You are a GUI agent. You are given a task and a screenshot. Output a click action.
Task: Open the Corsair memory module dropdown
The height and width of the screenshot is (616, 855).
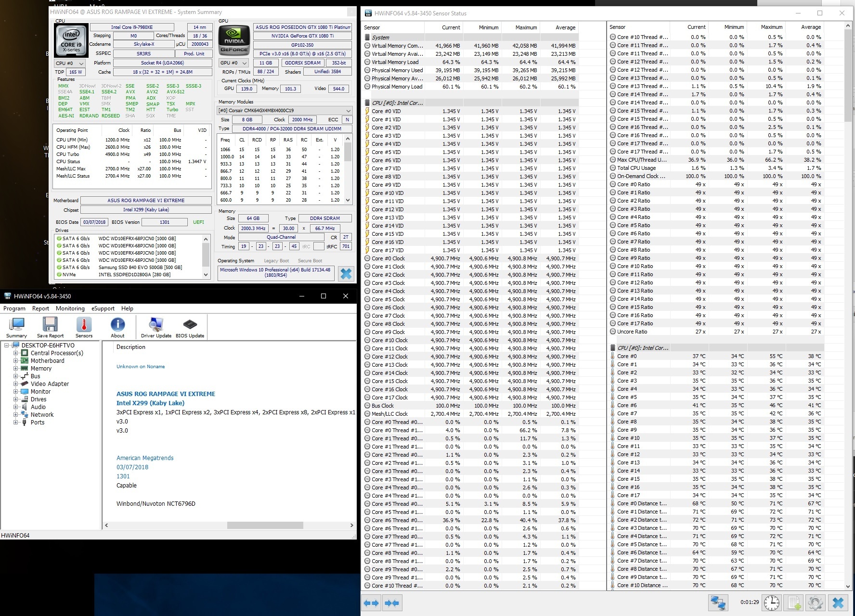285,111
